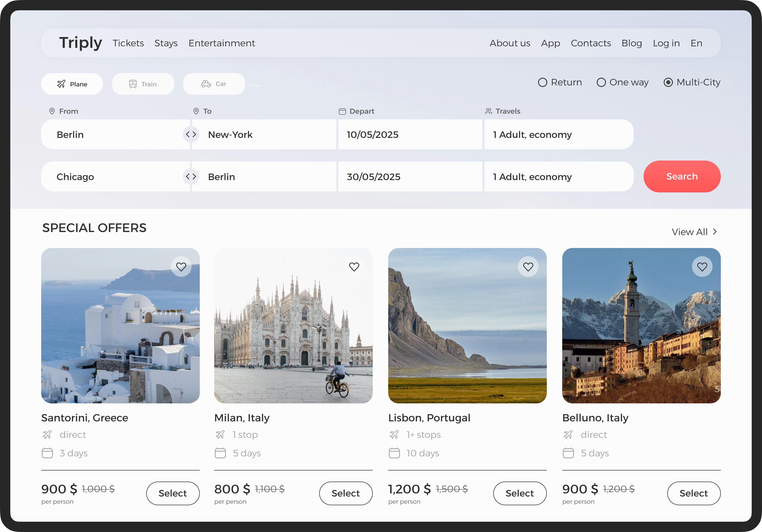Open the Stays menu item
Screen dimensions: 762x532
166,43
